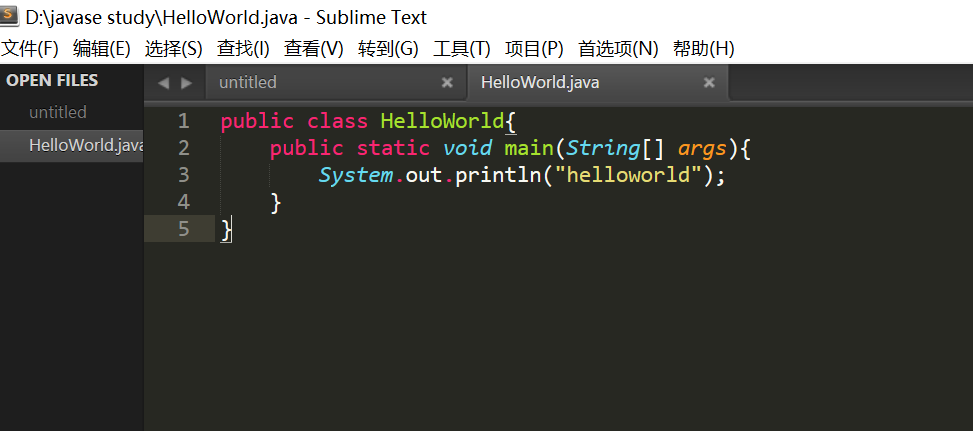Click the closing brace on line 5
Screen dimensions: 973x431
point(226,230)
